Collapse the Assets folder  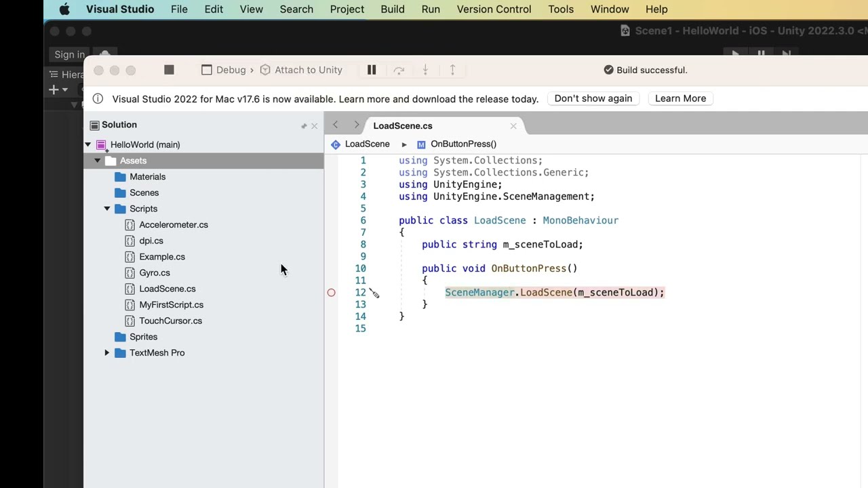pyautogui.click(x=97, y=161)
